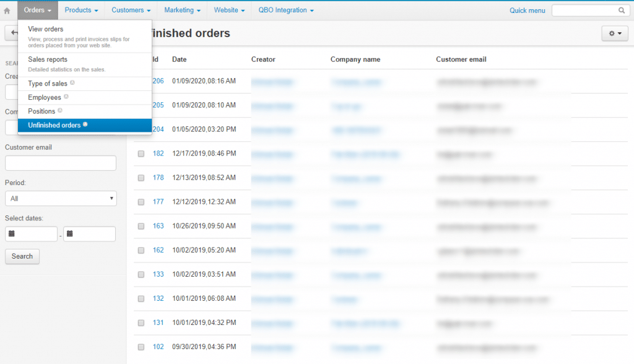Check the box next to order 102
634x364 pixels.
[x=141, y=347]
